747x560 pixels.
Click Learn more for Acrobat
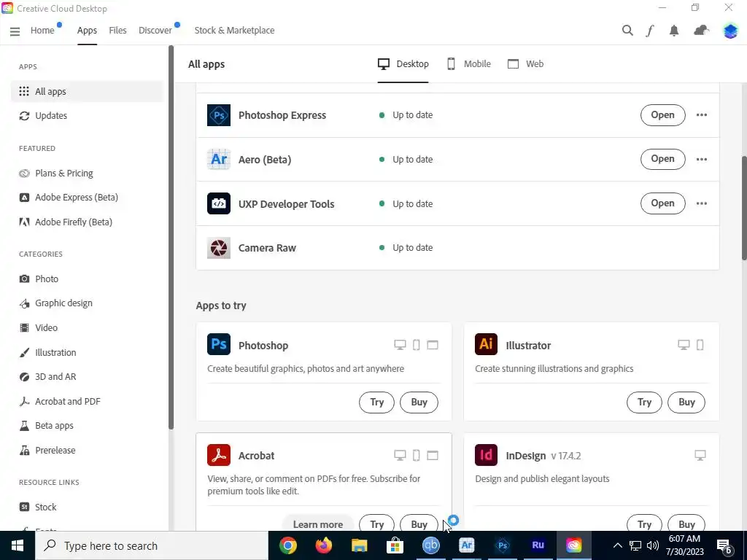tap(318, 524)
